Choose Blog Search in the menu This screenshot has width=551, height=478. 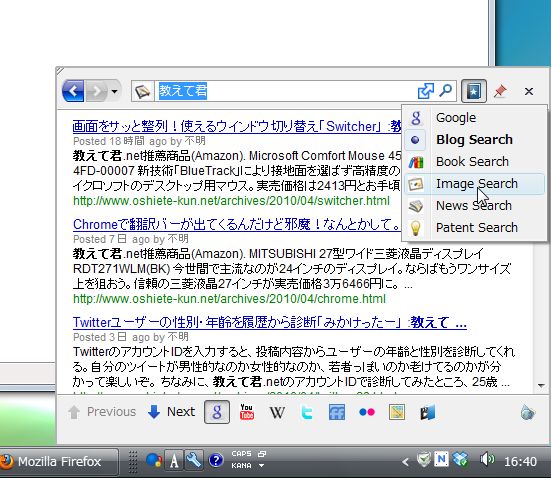point(474,140)
